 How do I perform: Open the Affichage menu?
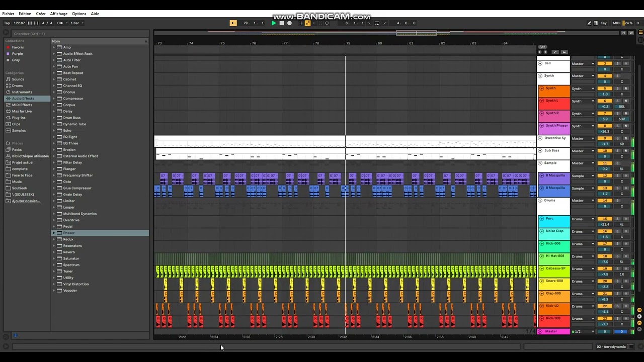coord(59,14)
